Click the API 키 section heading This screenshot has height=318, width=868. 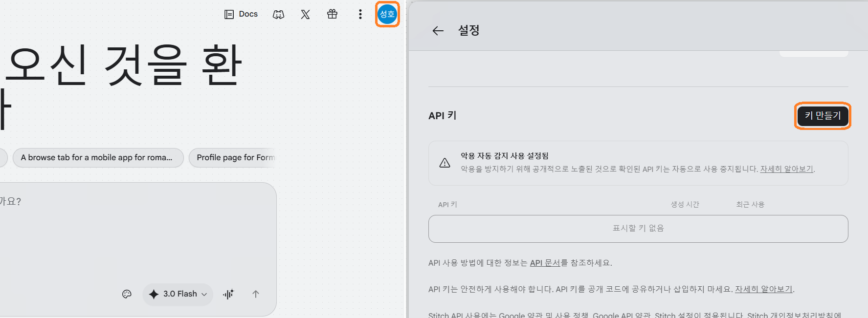[x=443, y=116]
